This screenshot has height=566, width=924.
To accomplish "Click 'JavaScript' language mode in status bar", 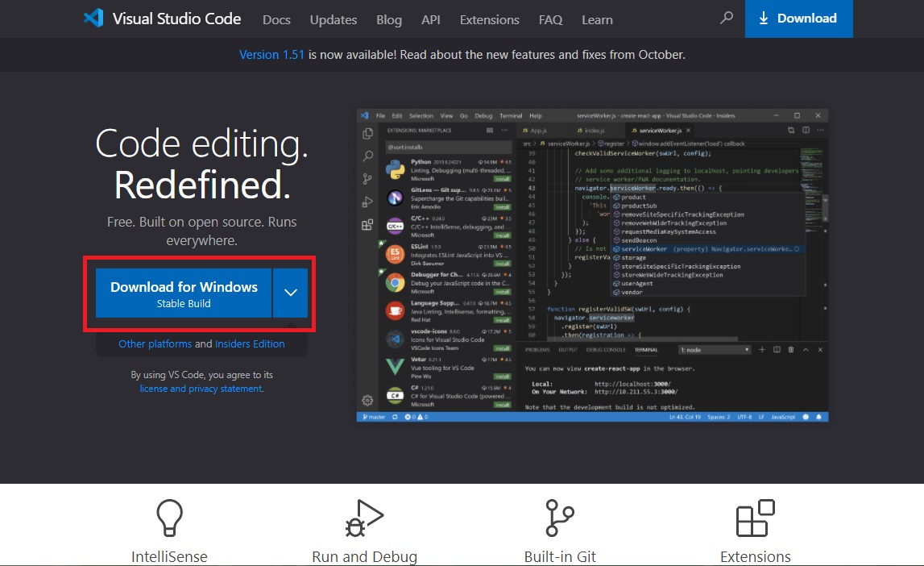I will point(783,417).
